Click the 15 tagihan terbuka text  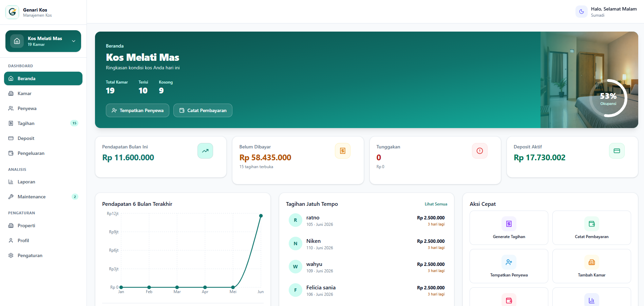tap(256, 167)
